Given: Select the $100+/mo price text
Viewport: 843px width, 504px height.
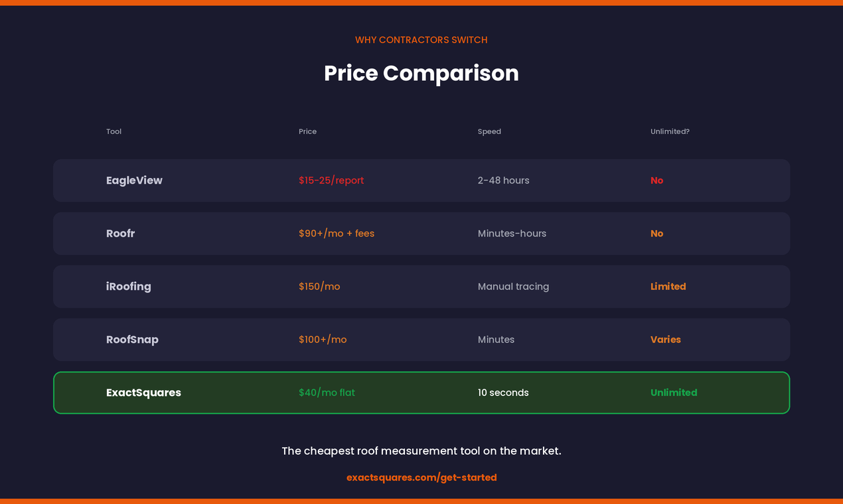Looking at the screenshot, I should [x=323, y=340].
